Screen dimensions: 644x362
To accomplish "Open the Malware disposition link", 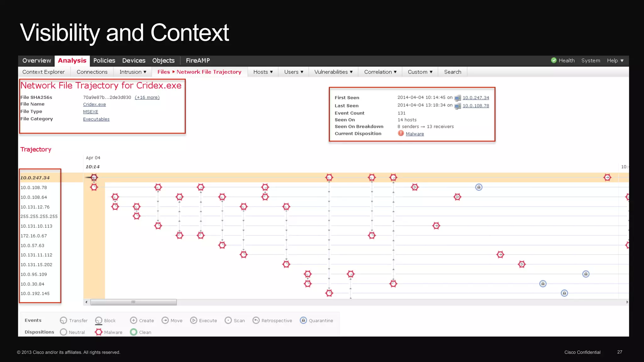I will pos(415,134).
